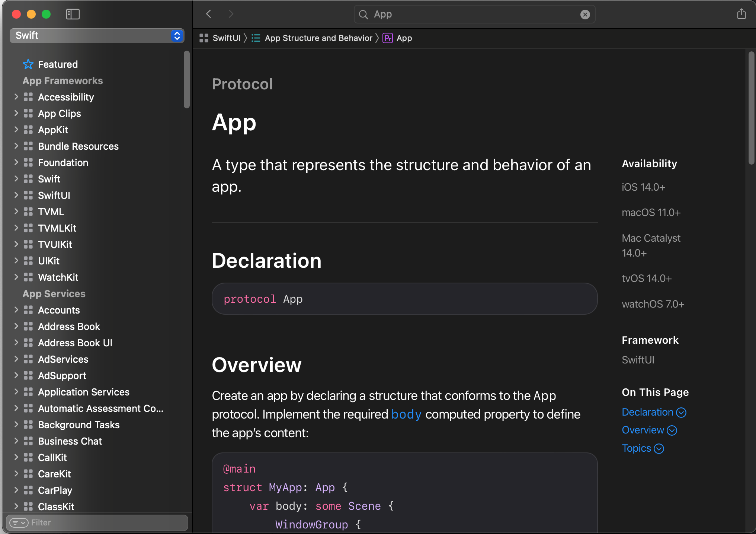Toggle the sidebar visibility button

coord(73,14)
